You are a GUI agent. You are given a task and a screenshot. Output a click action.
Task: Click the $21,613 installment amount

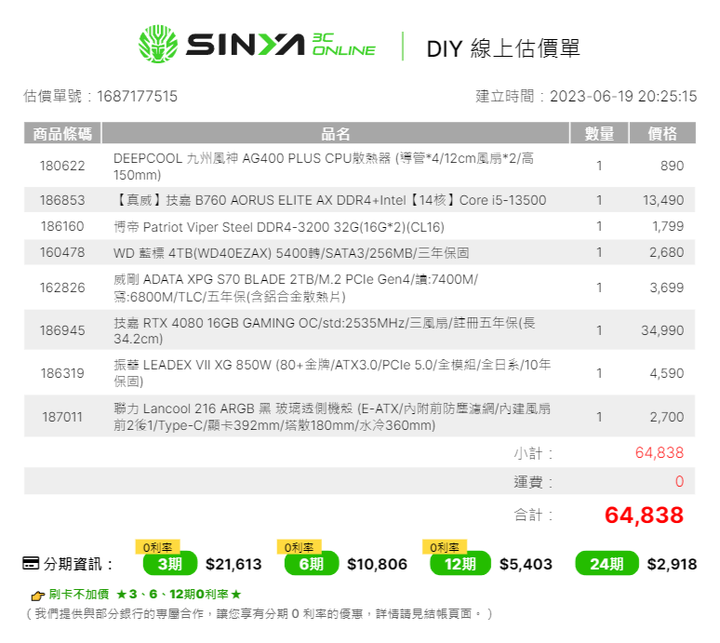[233, 564]
